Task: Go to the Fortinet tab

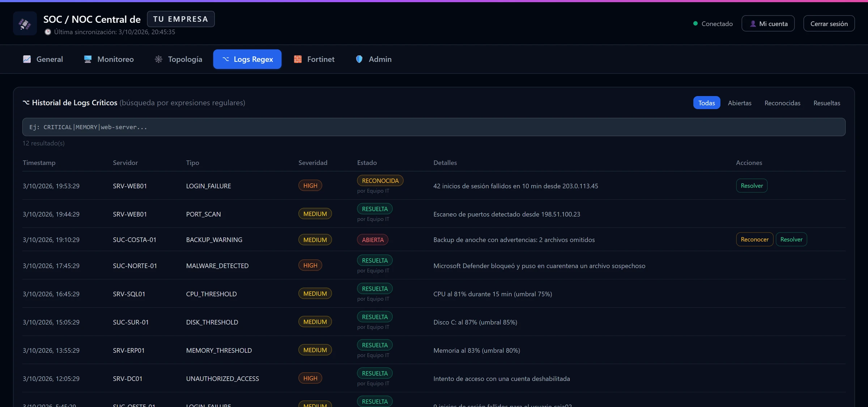Action: (x=314, y=59)
